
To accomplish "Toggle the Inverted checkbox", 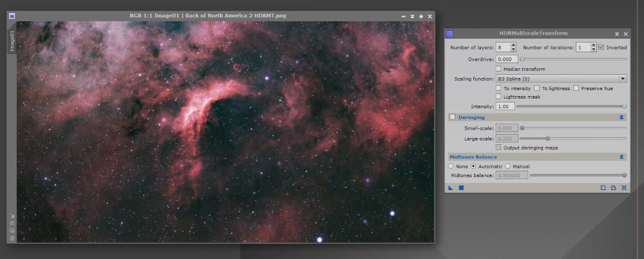I will click(601, 47).
